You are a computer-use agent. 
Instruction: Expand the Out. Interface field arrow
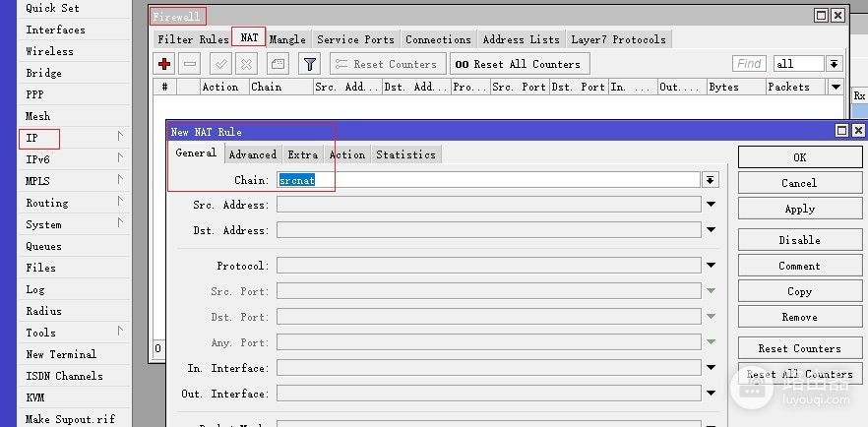pos(711,394)
